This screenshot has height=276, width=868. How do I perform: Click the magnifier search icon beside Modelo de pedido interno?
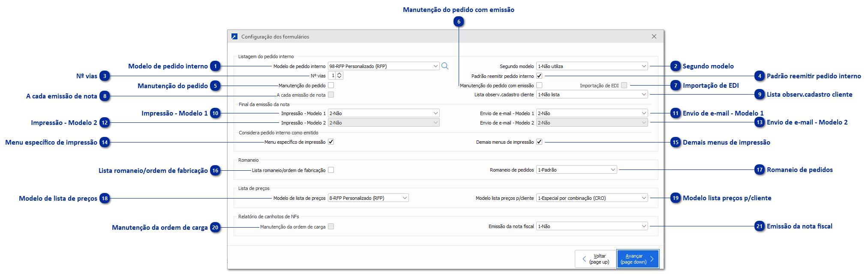pos(445,66)
